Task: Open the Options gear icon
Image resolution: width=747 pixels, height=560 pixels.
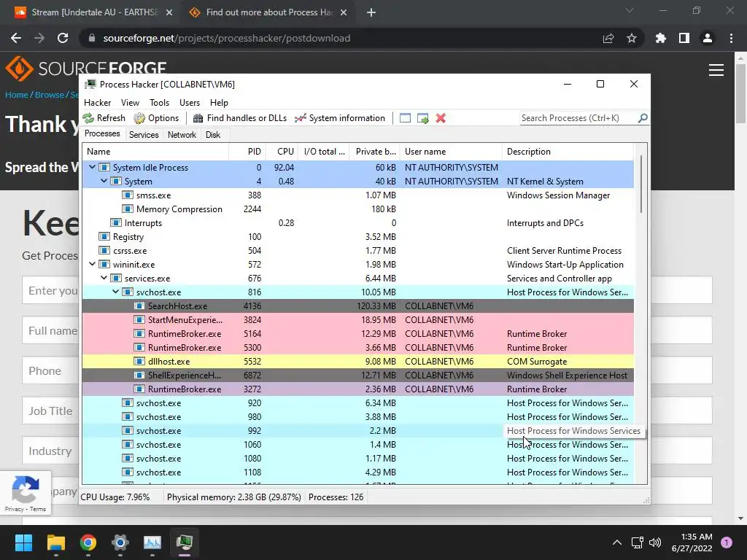Action: 139,118
